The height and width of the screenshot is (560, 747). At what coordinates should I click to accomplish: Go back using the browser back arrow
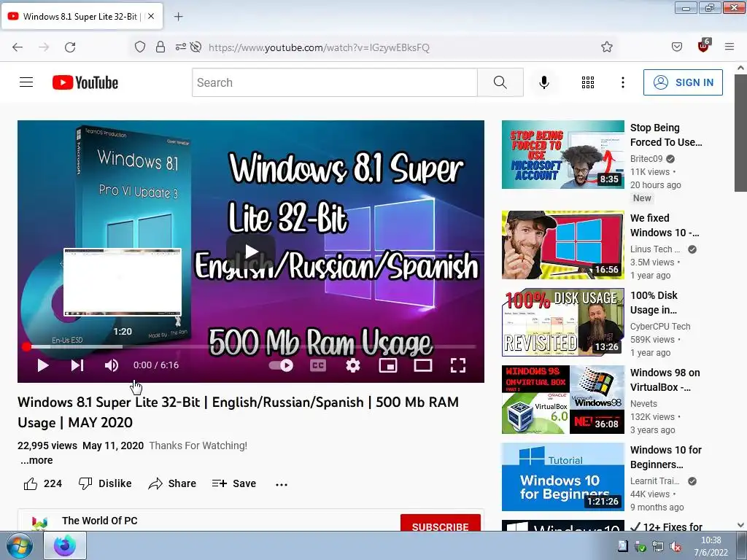(x=18, y=47)
